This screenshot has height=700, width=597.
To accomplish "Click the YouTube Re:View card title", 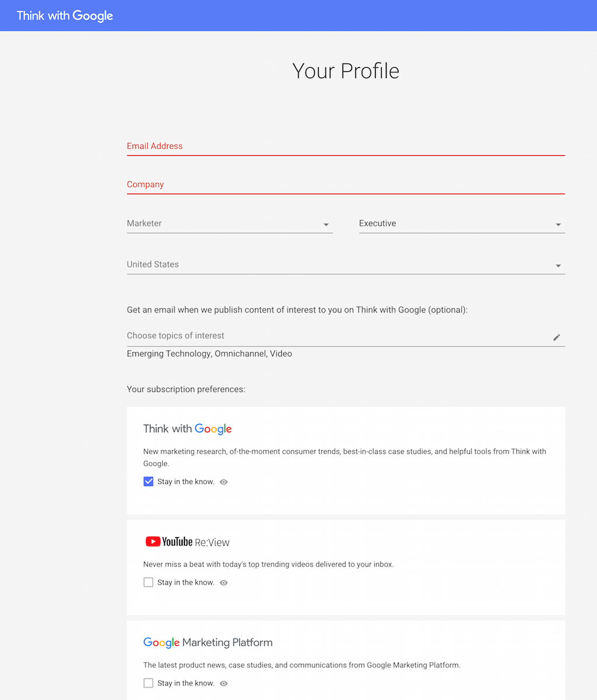I will 187,542.
